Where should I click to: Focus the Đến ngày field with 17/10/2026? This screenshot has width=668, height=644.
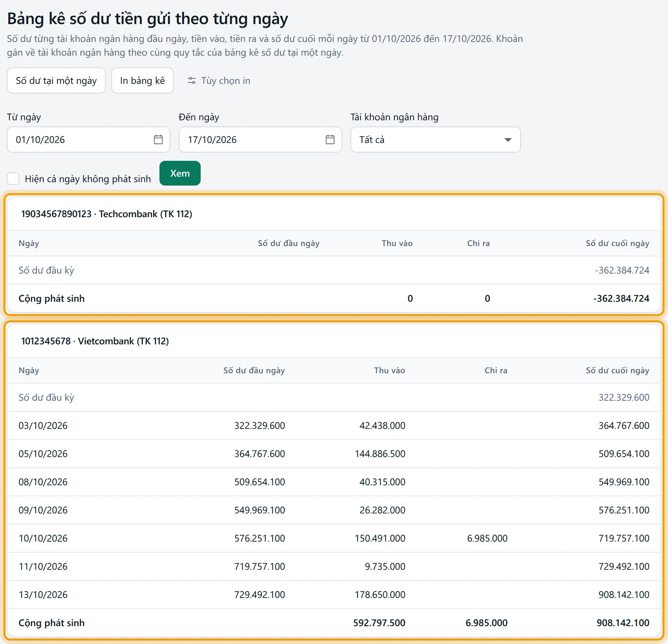260,139
